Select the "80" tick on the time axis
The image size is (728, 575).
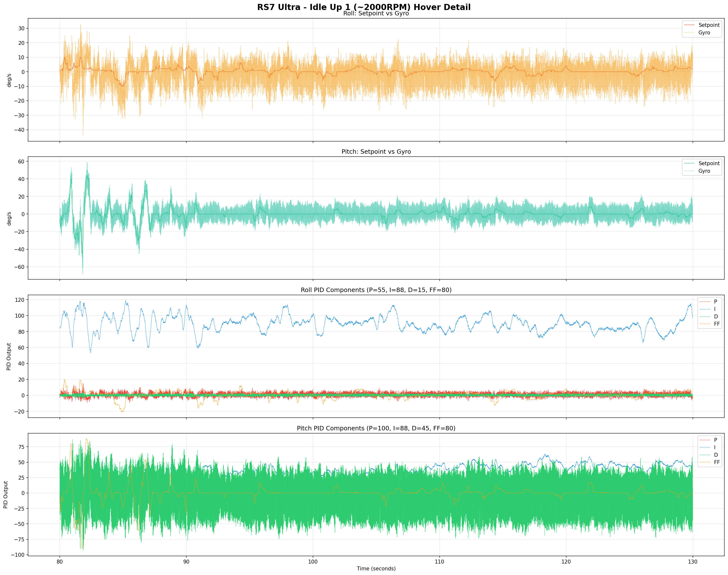tap(60, 562)
